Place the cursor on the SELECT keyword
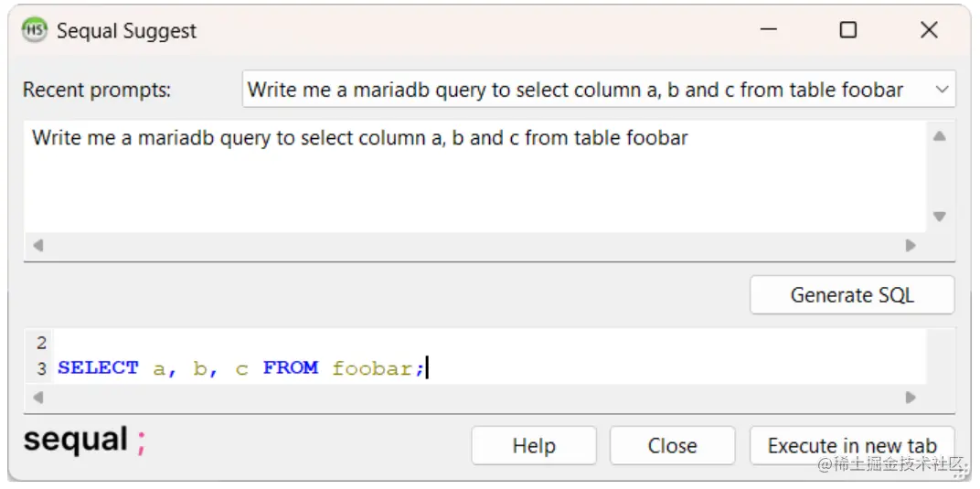 click(x=98, y=367)
